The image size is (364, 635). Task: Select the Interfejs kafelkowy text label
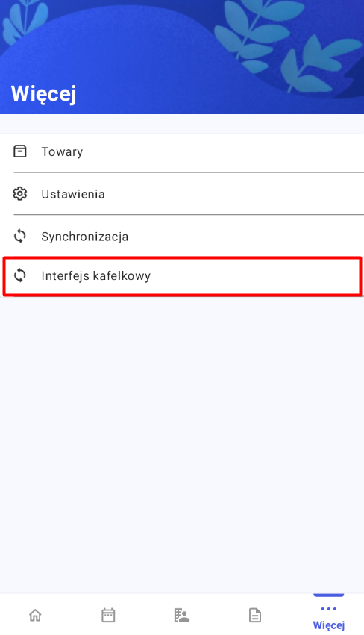pos(96,276)
